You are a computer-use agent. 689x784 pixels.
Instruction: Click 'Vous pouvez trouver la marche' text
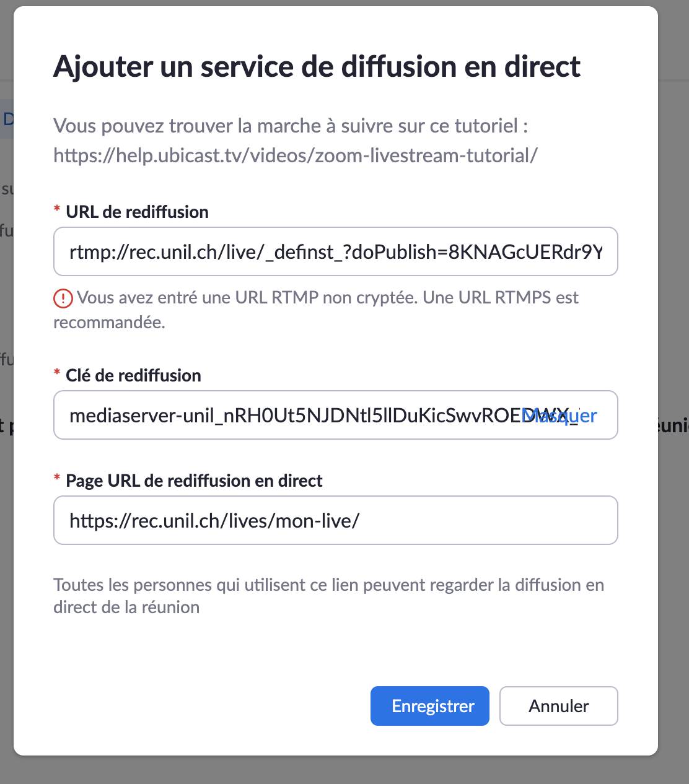point(290,126)
